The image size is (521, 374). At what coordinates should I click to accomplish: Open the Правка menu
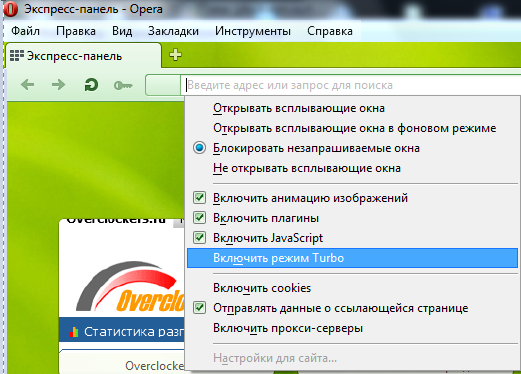[76, 31]
